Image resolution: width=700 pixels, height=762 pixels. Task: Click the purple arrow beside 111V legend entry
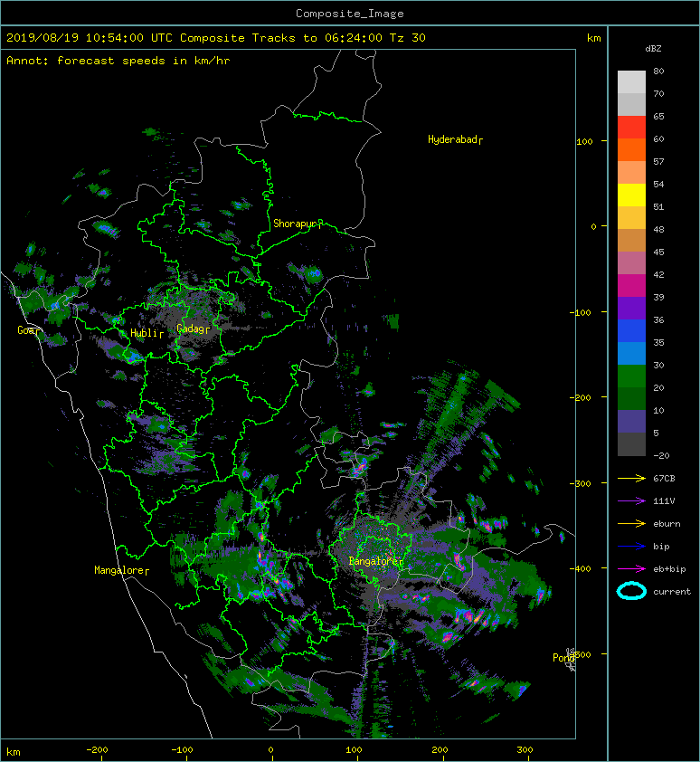pos(631,501)
